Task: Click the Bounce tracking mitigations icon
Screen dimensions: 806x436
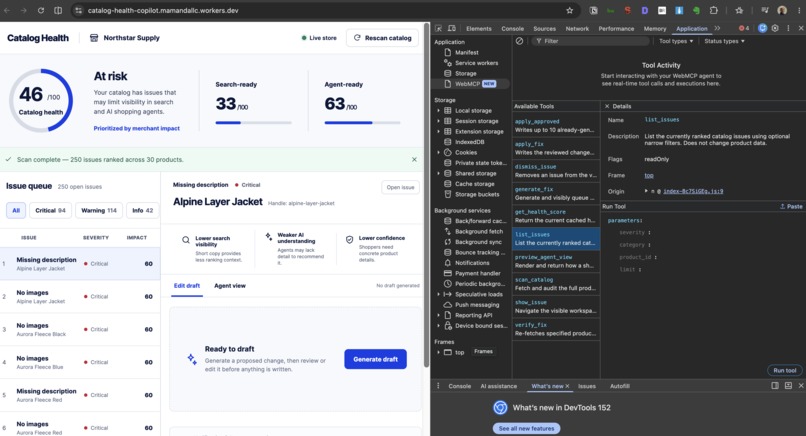Action: click(x=448, y=252)
